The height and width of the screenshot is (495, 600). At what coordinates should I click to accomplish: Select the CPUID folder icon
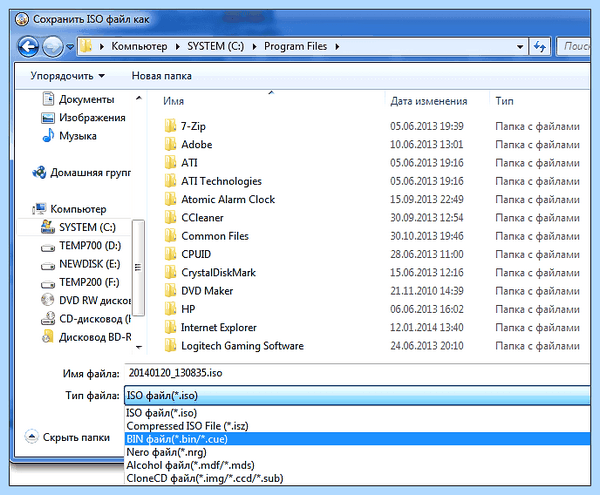click(x=170, y=254)
